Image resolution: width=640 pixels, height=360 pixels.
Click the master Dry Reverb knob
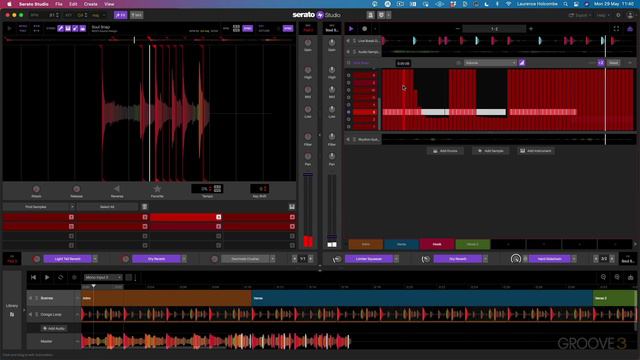point(426,259)
